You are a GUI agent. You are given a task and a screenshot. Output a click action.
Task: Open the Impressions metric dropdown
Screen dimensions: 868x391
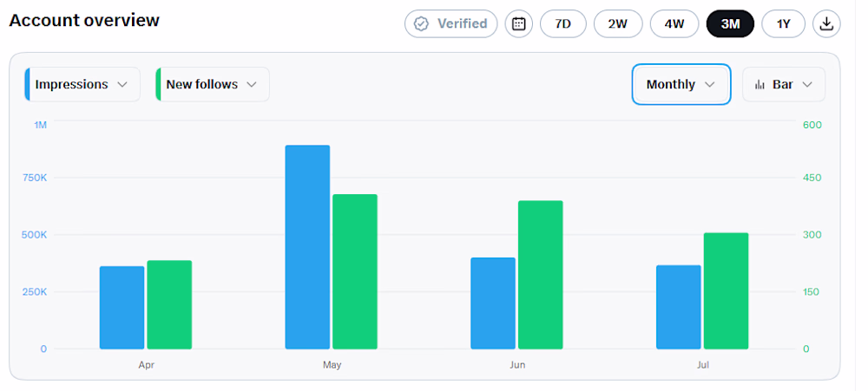pyautogui.click(x=82, y=84)
